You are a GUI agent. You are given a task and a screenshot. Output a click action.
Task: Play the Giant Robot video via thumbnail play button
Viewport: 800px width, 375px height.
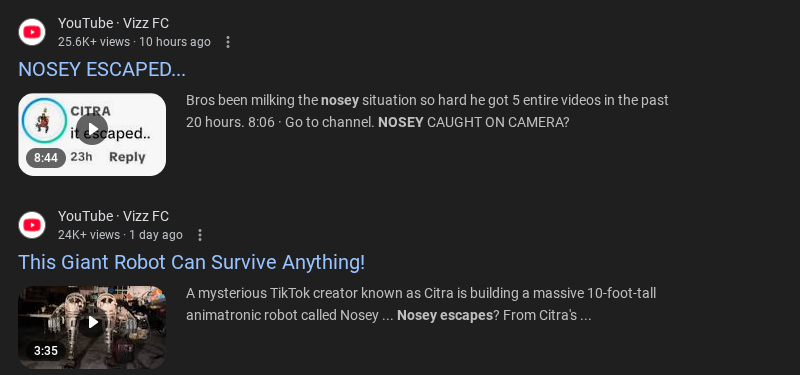click(x=92, y=322)
